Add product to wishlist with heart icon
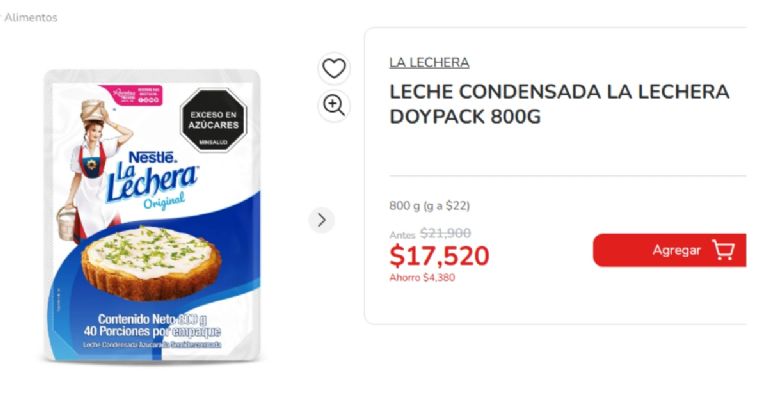 coord(333,68)
